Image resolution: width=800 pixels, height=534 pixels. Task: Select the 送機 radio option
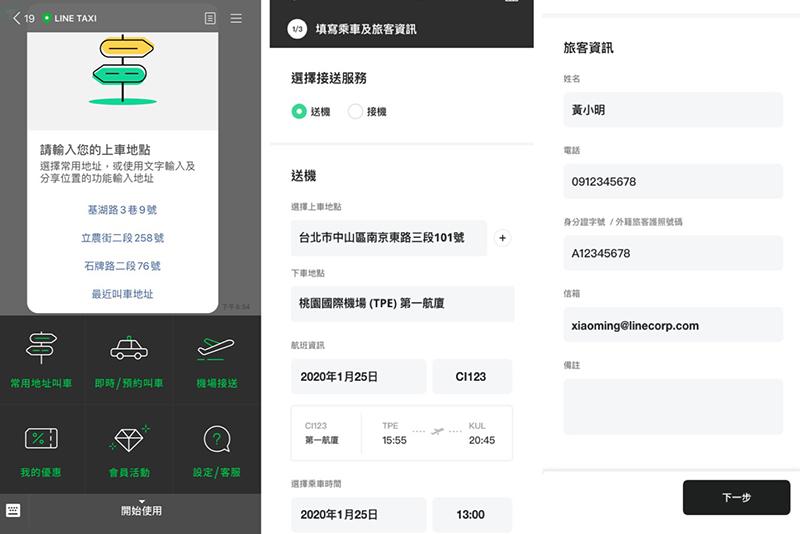[x=299, y=112]
